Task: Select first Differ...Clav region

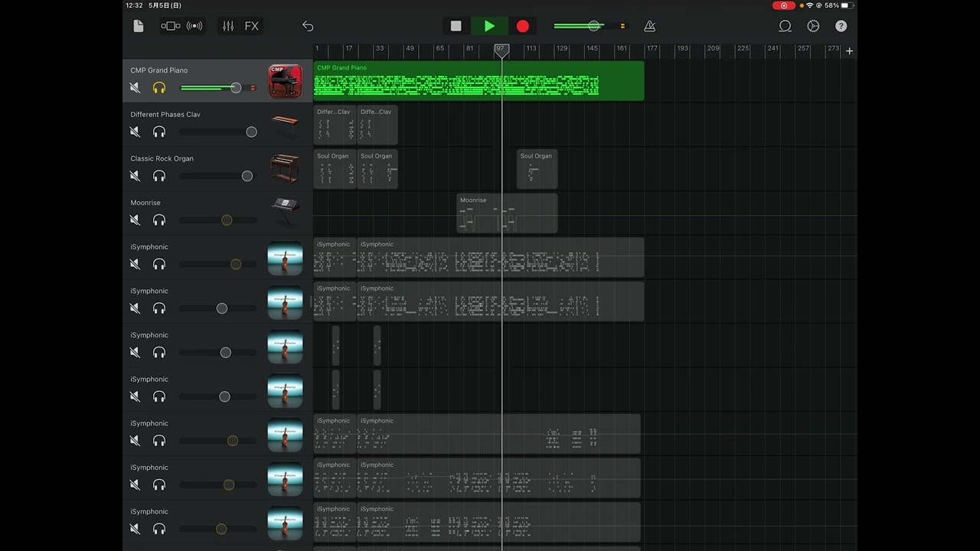Action: (335, 125)
